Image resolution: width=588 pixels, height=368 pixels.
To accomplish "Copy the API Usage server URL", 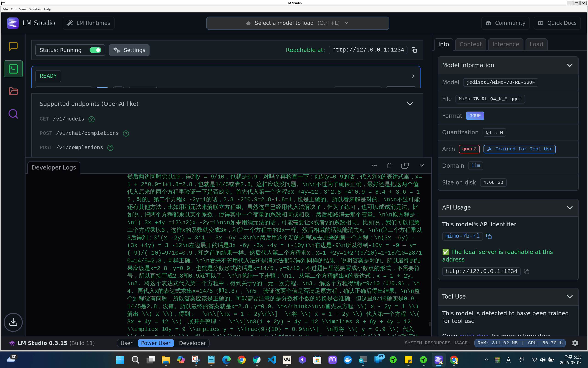I will [x=526, y=271].
